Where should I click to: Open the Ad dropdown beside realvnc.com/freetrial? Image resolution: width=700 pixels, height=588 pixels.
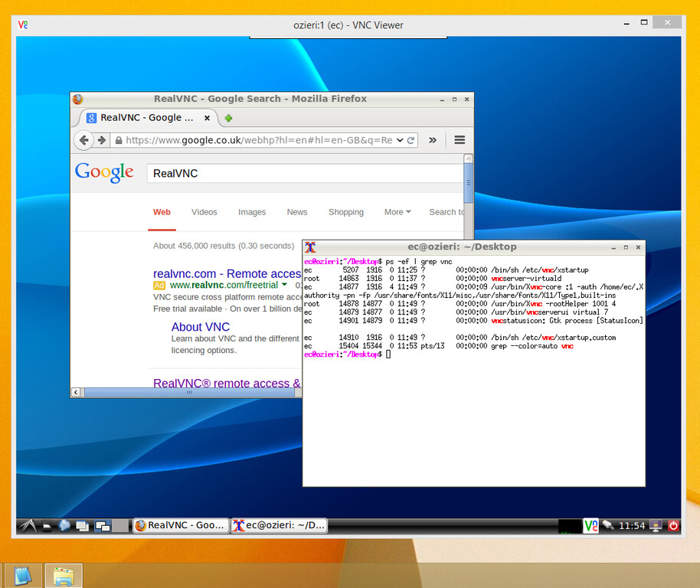283,285
